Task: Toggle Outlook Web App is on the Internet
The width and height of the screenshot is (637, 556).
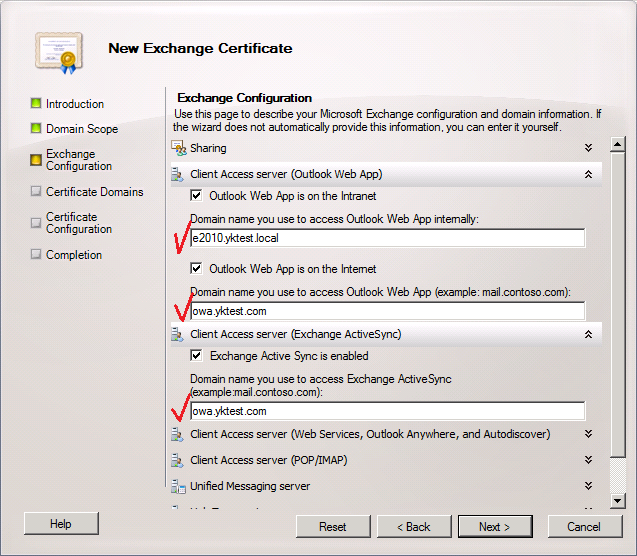Action: click(x=197, y=269)
